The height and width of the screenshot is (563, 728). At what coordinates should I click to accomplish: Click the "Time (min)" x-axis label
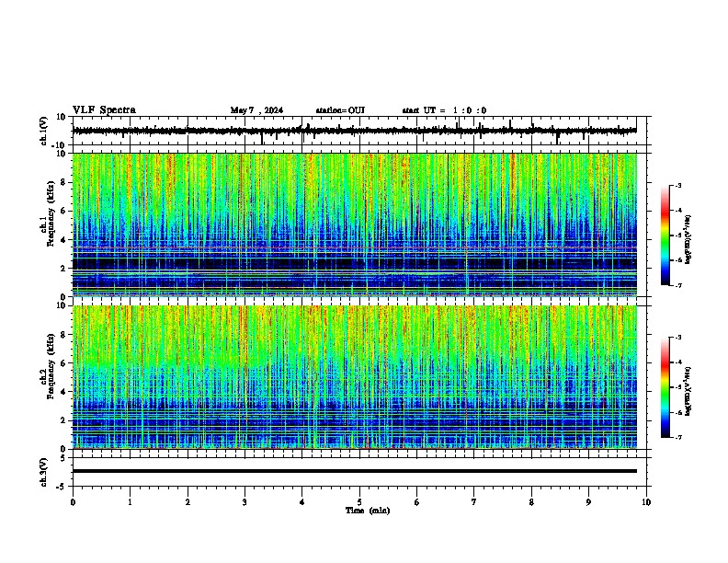(x=368, y=511)
